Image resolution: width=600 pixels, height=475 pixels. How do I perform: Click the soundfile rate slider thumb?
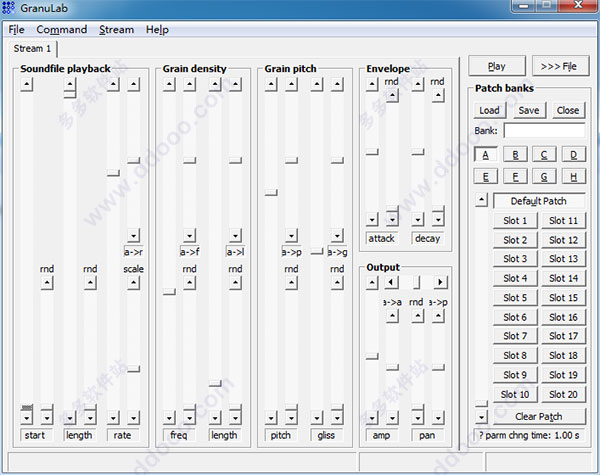[113, 173]
